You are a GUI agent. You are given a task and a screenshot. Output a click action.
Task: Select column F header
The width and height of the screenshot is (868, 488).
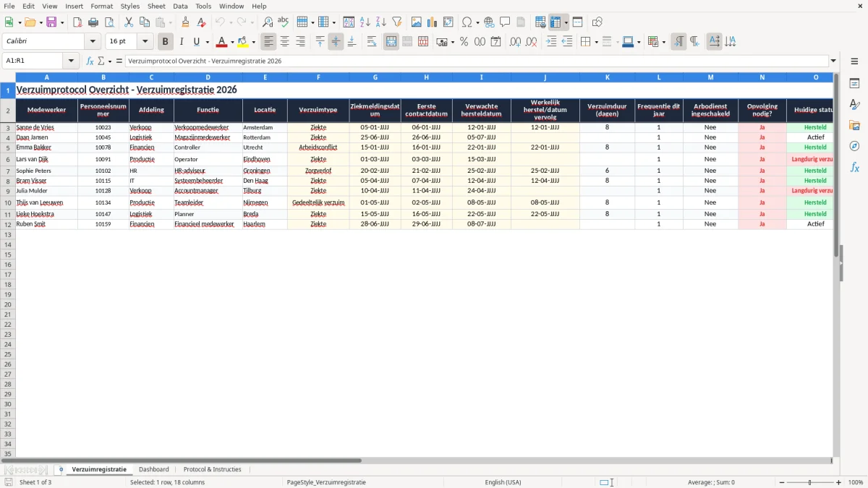(x=318, y=77)
